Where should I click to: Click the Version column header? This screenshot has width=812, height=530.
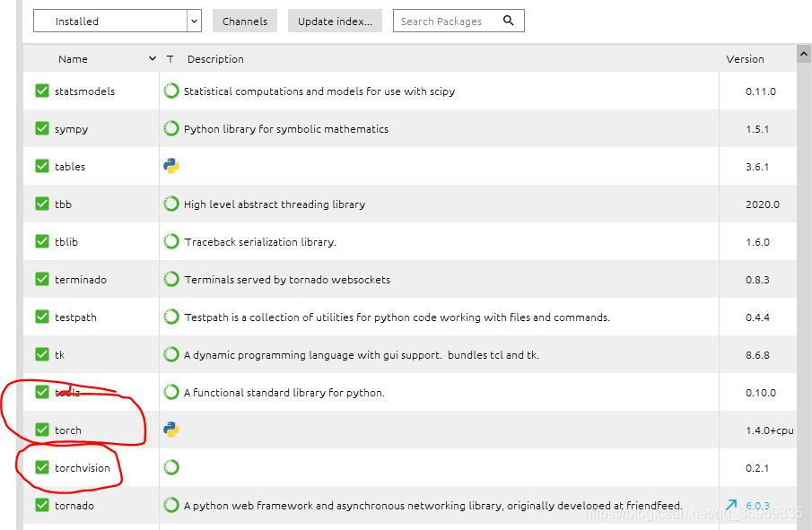tap(745, 59)
